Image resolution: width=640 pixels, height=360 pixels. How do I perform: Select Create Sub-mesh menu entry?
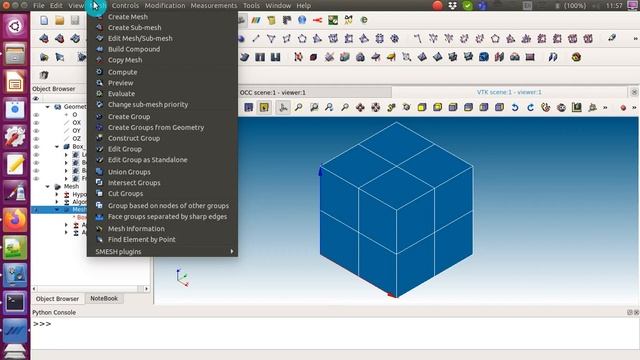pyautogui.click(x=134, y=27)
